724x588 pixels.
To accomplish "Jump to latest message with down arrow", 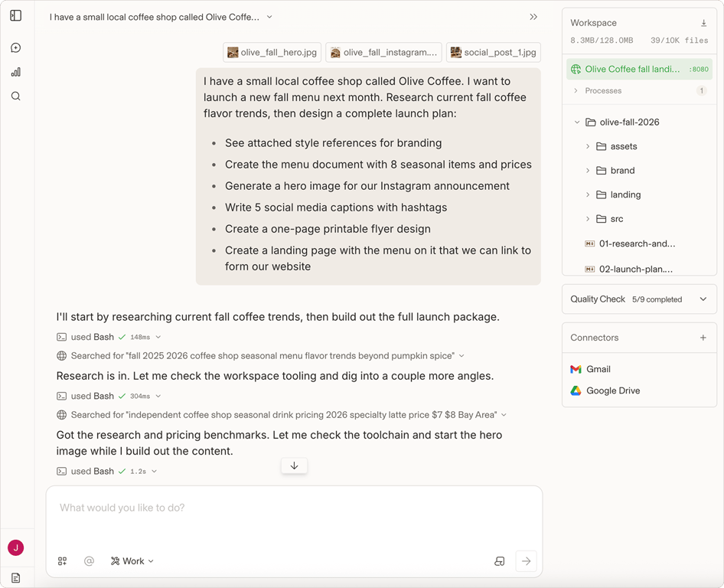I will point(294,465).
